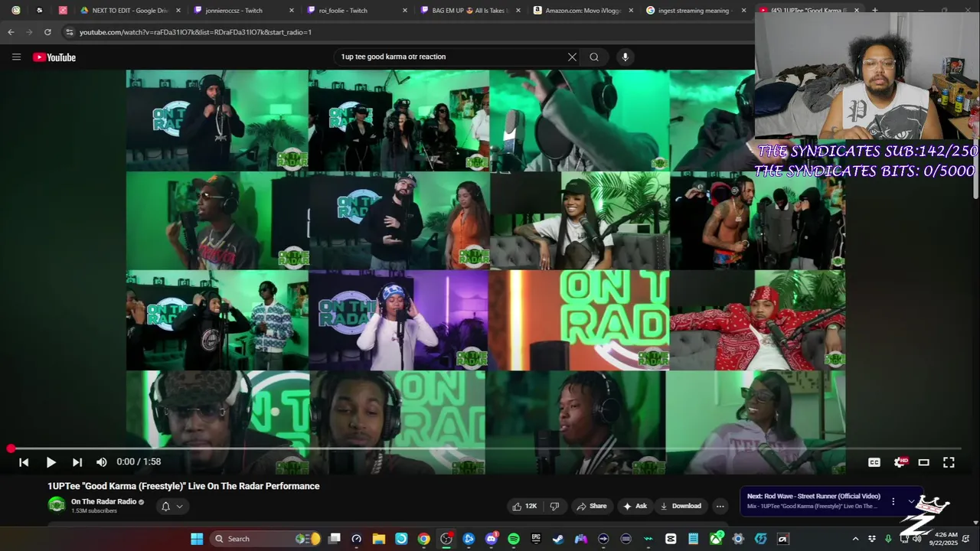Show hidden system tray icons
Screen dimensions: 980x551
[855, 539]
